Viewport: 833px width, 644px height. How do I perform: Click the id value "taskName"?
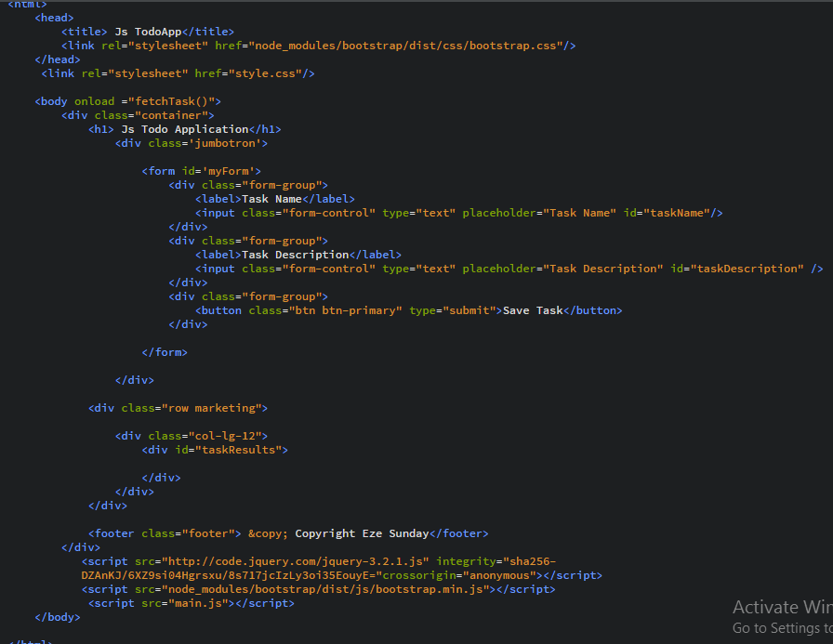pos(677,213)
